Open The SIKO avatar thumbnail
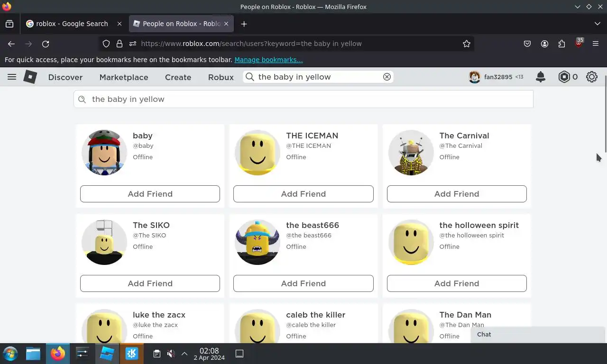The image size is (607, 364). 104,242
